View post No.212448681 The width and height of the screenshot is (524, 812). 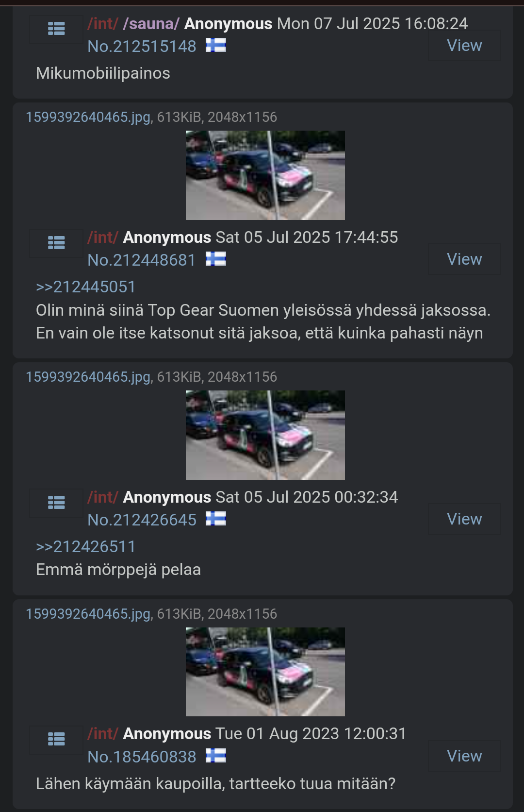point(464,259)
